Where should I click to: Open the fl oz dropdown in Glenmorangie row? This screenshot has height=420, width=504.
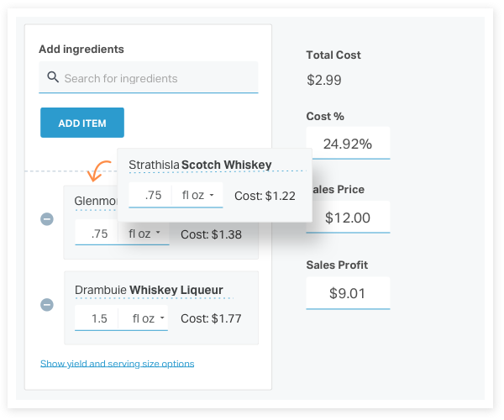point(144,234)
